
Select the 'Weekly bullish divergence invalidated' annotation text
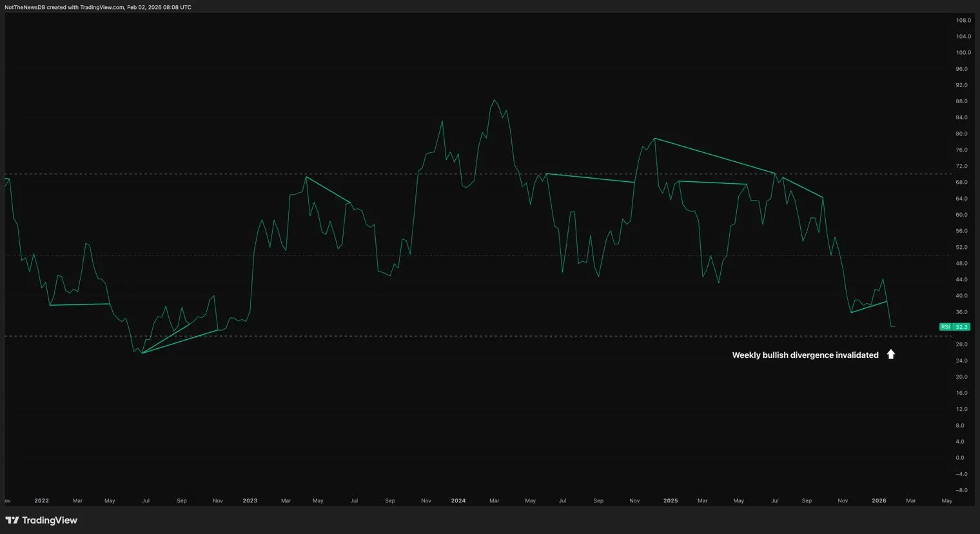click(805, 355)
